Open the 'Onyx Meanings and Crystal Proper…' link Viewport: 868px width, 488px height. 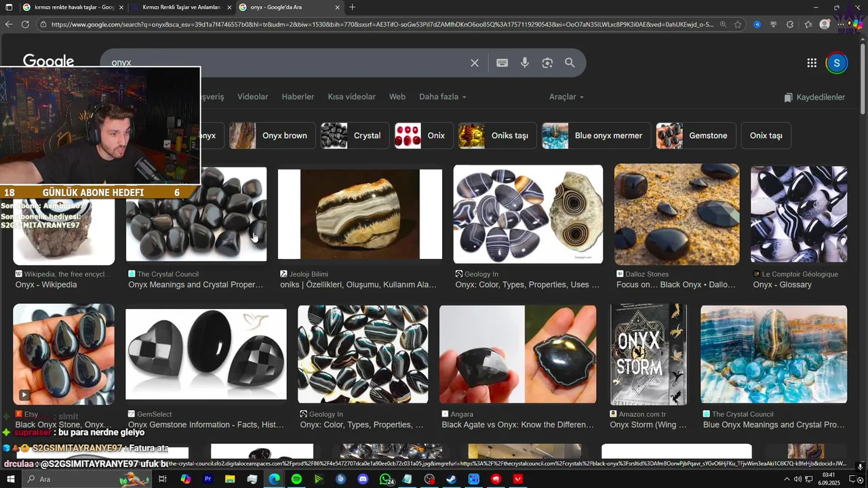196,285
